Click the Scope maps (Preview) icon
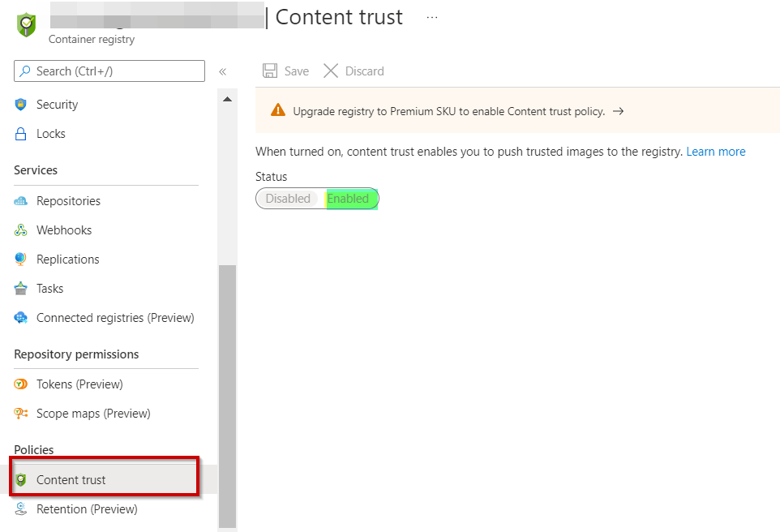The width and height of the screenshot is (780, 532). click(21, 414)
